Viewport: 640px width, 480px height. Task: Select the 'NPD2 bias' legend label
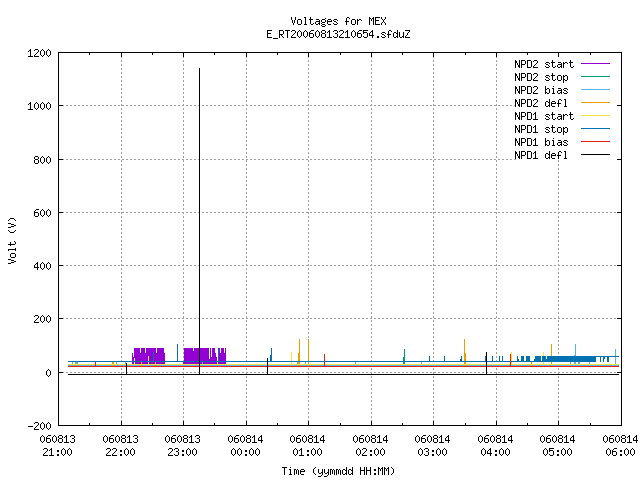[541, 90]
